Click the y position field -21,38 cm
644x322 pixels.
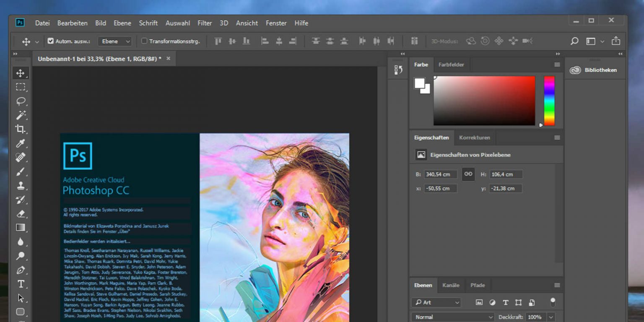(506, 188)
